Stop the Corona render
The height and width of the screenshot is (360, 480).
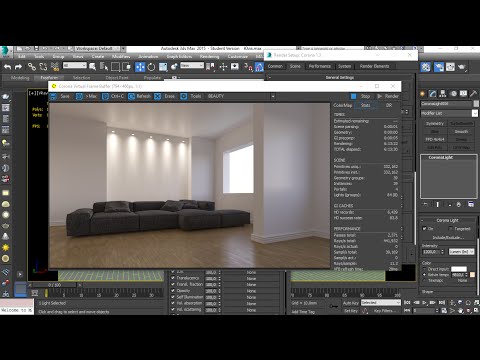click(x=361, y=96)
